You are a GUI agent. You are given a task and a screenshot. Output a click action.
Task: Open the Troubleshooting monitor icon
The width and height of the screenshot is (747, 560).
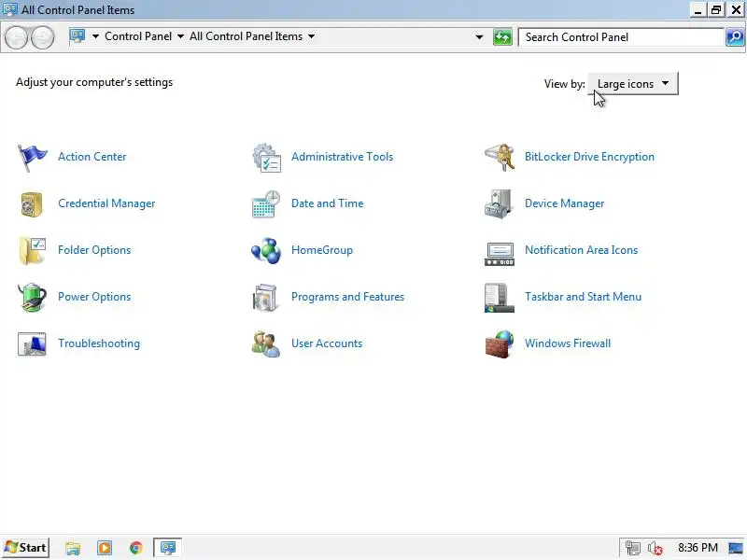pos(32,343)
